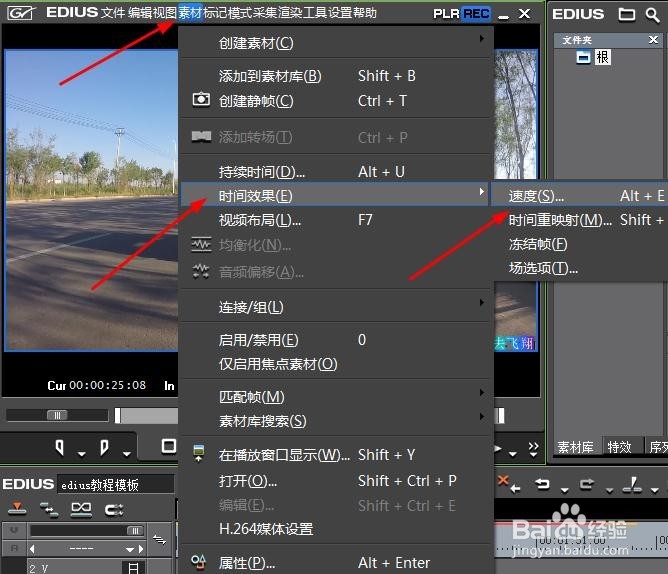
Task: Click the red X ripple delete icon
Action: 509,484
